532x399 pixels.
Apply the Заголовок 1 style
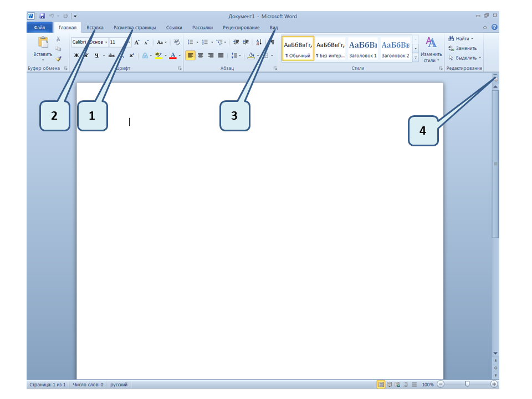[x=363, y=49]
